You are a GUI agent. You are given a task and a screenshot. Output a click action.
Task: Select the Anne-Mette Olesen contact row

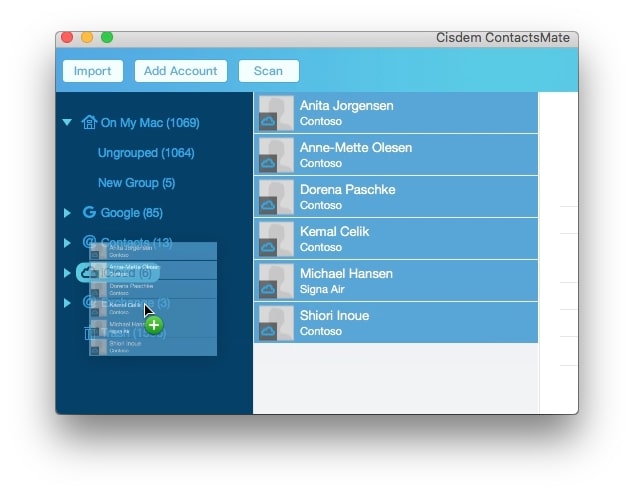(x=396, y=155)
